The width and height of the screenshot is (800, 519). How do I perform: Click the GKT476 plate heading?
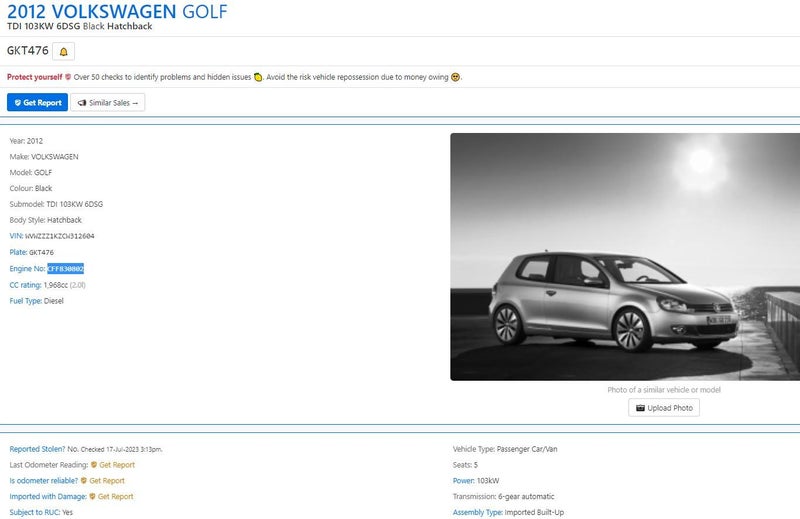pyautogui.click(x=28, y=51)
